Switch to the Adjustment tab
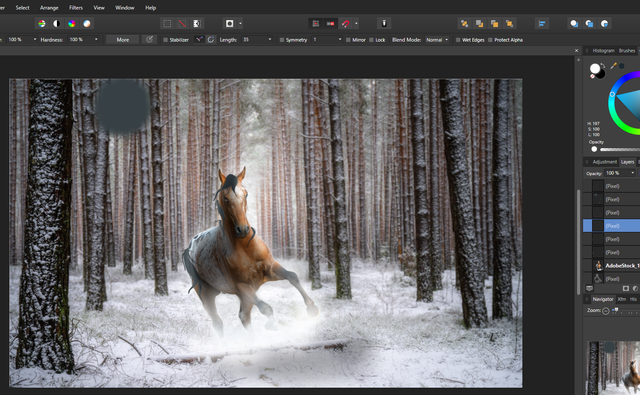The image size is (640, 395). [x=604, y=162]
